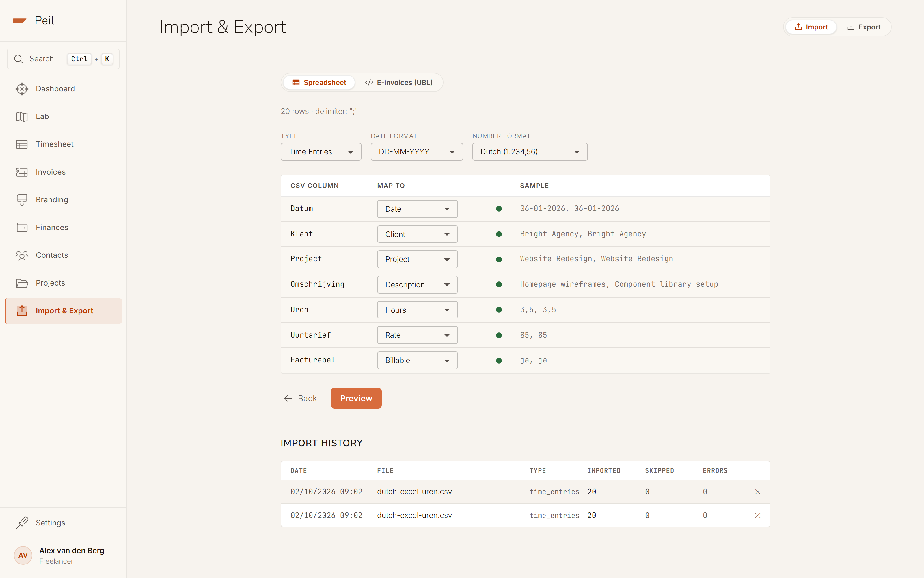924x578 pixels.
Task: Click the AV user avatar
Action: [x=23, y=555]
